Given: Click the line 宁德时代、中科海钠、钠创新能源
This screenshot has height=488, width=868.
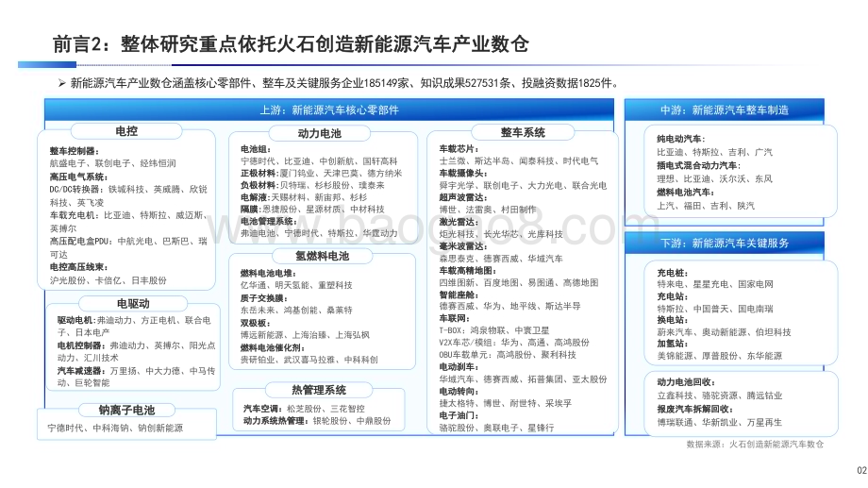Looking at the screenshot, I should coord(115,429).
